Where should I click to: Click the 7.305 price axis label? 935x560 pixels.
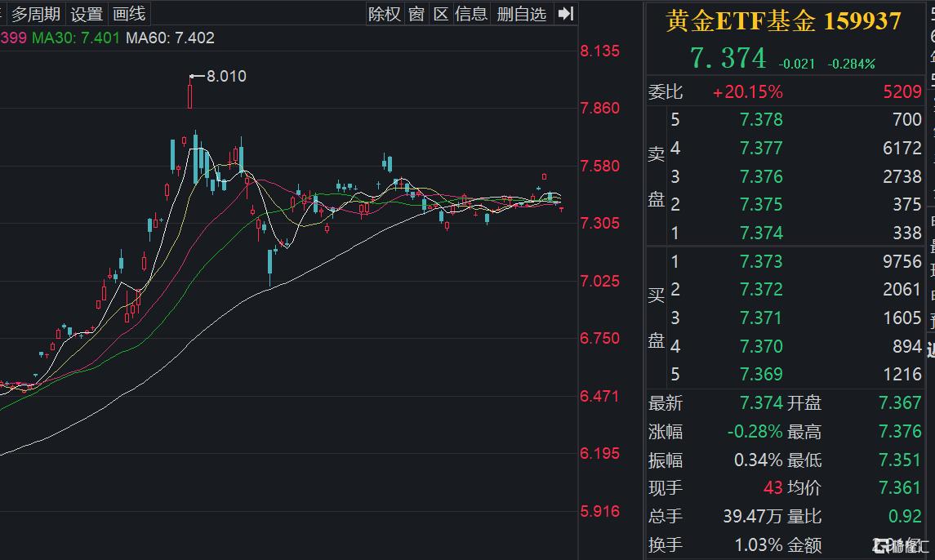click(x=600, y=223)
